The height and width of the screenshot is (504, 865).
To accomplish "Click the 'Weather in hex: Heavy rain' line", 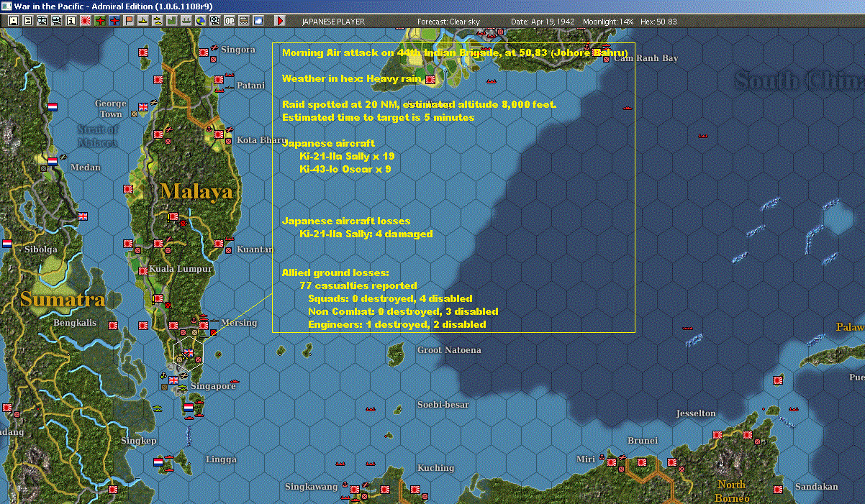I will click(x=350, y=79).
